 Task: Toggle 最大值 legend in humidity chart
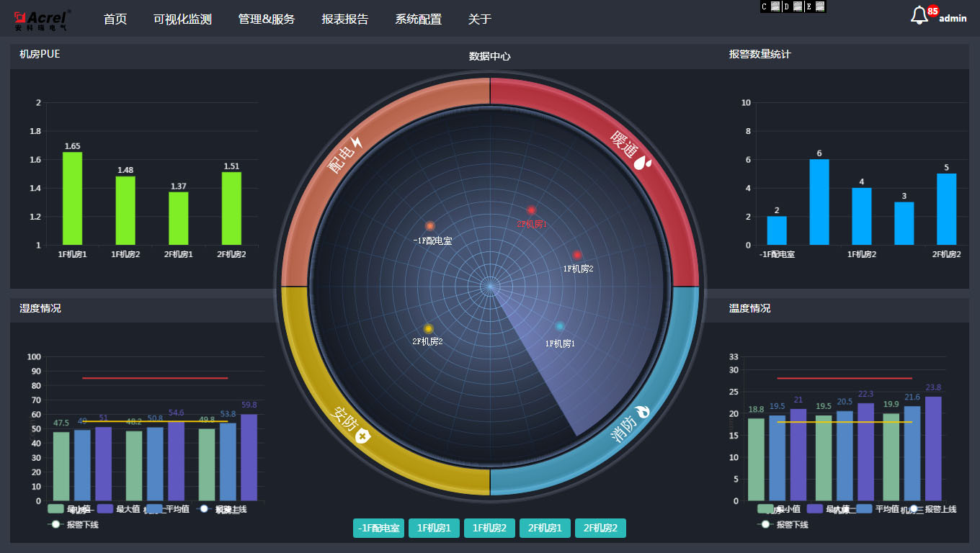click(117, 509)
